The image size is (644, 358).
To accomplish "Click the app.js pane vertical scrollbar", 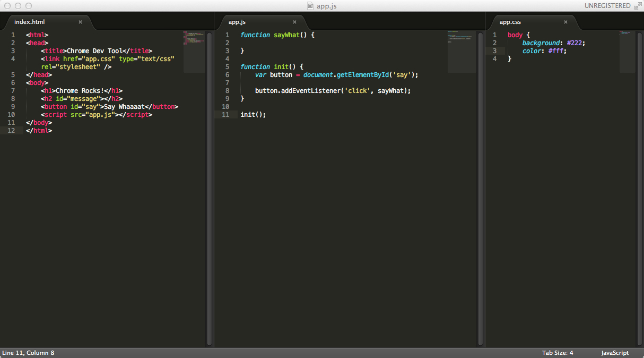I will click(x=481, y=189).
